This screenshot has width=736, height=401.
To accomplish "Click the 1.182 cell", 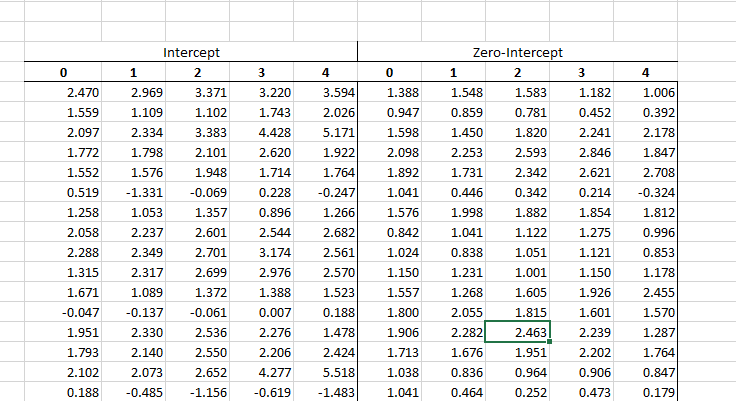I will coord(582,92).
